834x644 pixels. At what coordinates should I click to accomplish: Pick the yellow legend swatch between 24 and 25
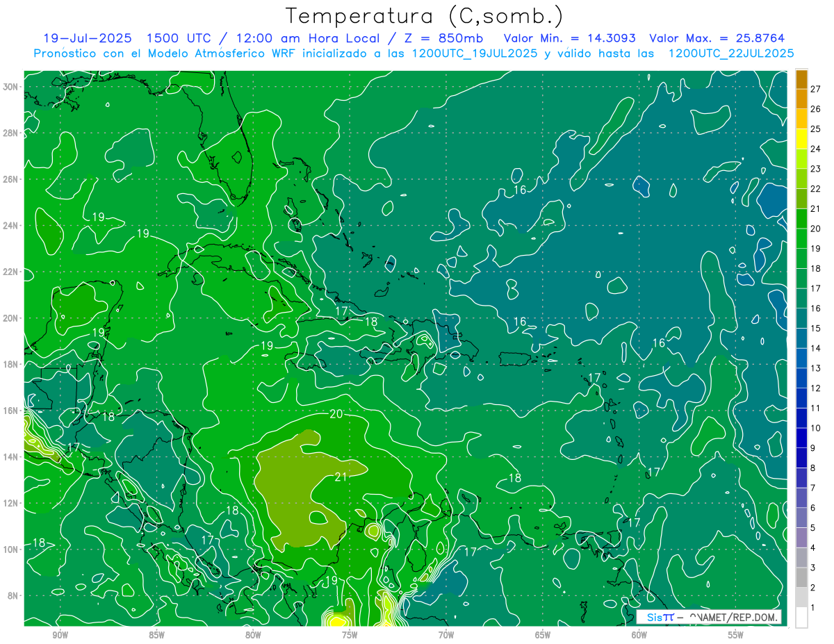[x=801, y=138]
